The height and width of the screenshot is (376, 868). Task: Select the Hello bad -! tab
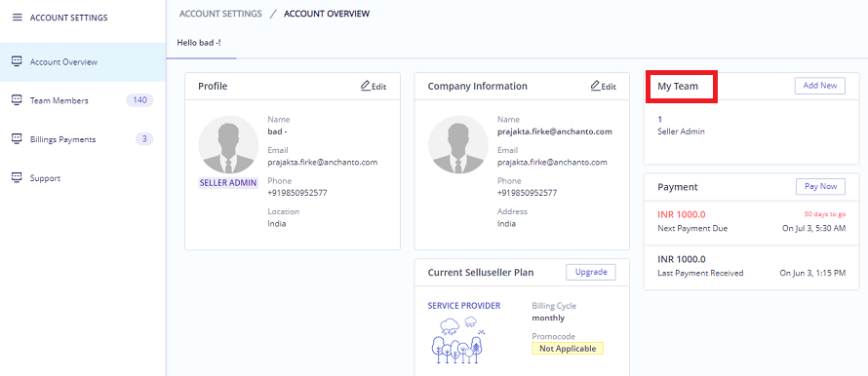click(199, 43)
